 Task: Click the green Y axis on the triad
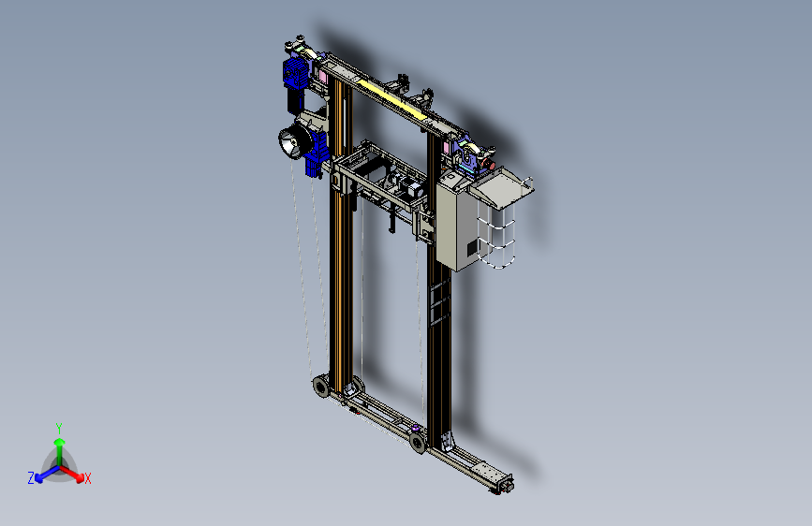click(60, 452)
